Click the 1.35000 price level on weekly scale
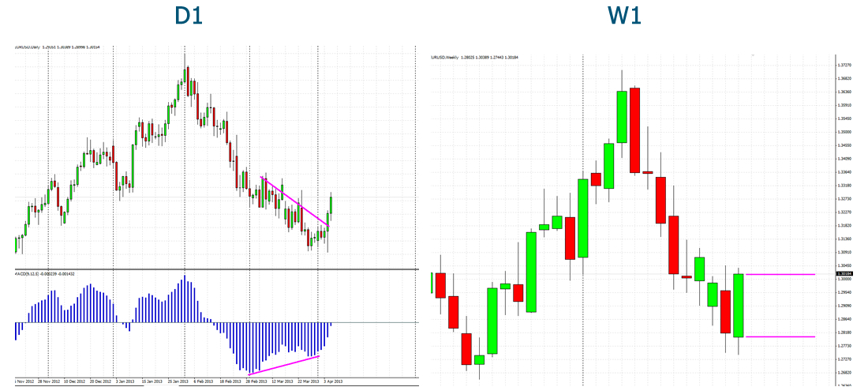This screenshot has width=868, height=387. click(x=845, y=132)
